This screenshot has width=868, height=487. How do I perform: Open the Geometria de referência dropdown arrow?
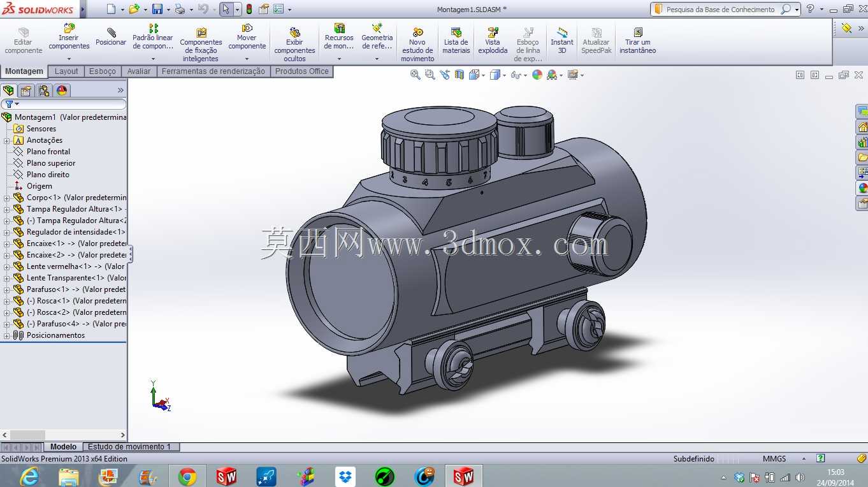coord(377,59)
